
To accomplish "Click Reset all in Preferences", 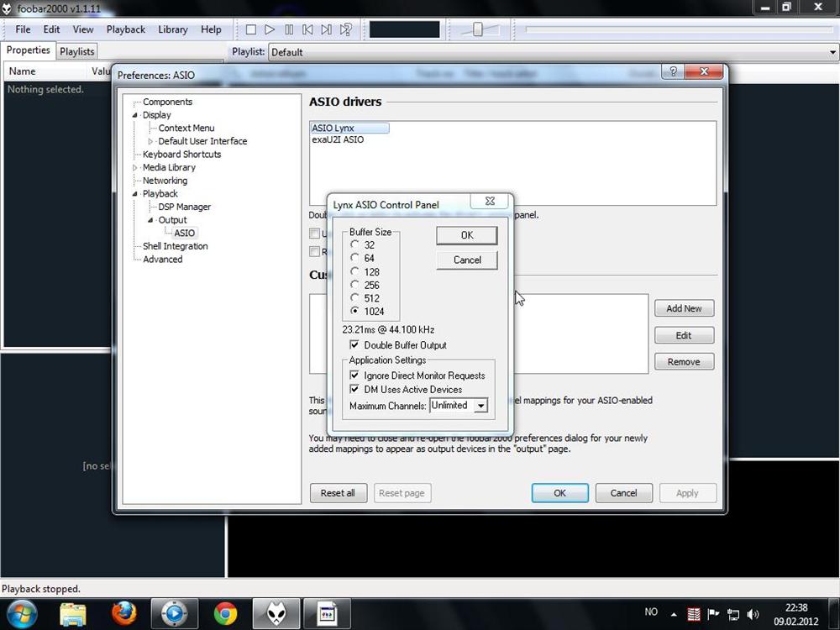I will click(338, 493).
